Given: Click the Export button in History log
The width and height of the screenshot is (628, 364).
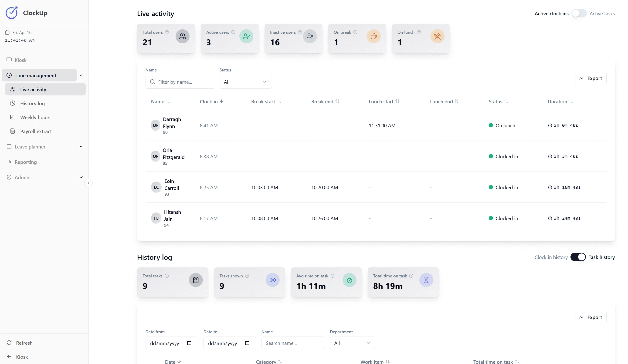Looking at the screenshot, I should pyautogui.click(x=590, y=317).
